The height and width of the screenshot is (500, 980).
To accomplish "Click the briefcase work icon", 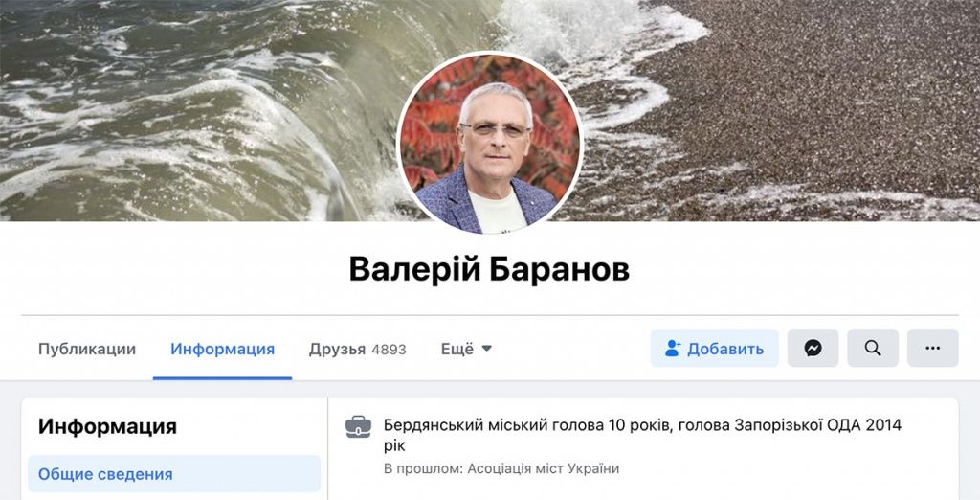I will click(x=358, y=427).
